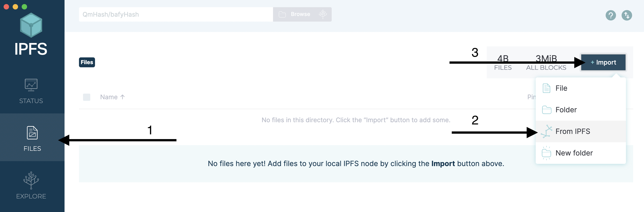The image size is (644, 212).
Task: Open the help question mark icon
Action: point(611,15)
